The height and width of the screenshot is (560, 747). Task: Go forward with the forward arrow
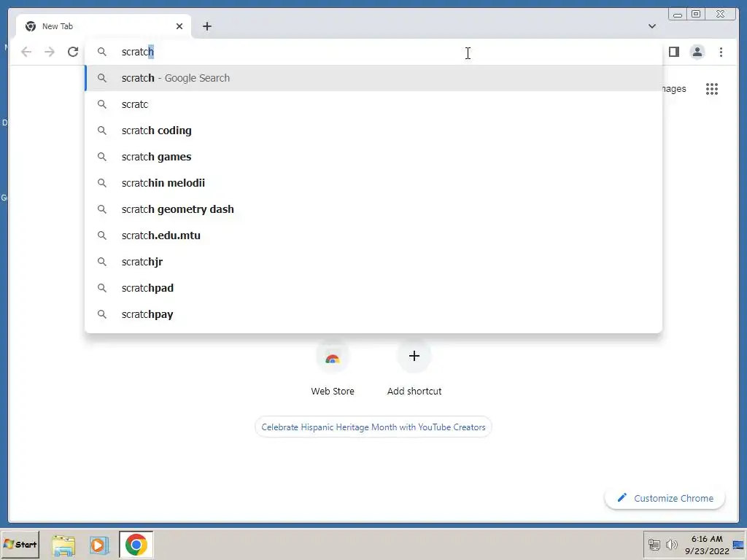tap(50, 52)
